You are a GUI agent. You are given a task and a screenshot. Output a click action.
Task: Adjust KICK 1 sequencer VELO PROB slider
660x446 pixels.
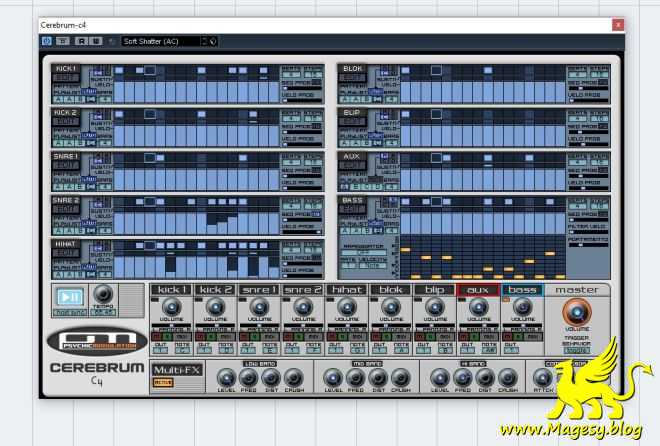[x=302, y=101]
